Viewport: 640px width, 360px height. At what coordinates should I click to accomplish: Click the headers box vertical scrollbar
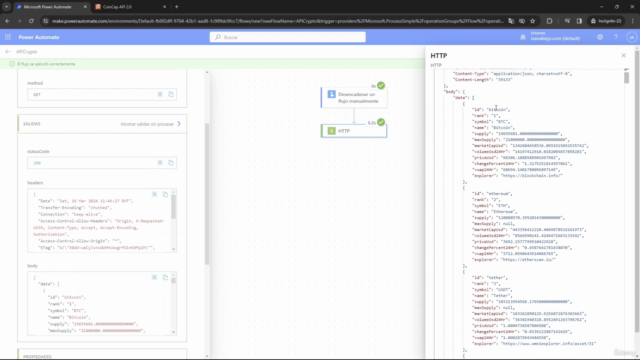173,207
